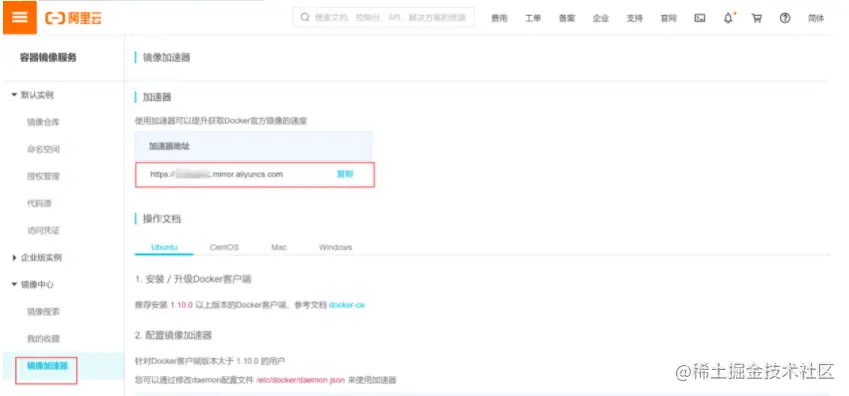The height and width of the screenshot is (396, 849).
Task: Click the search magnifier icon
Action: coord(305,17)
